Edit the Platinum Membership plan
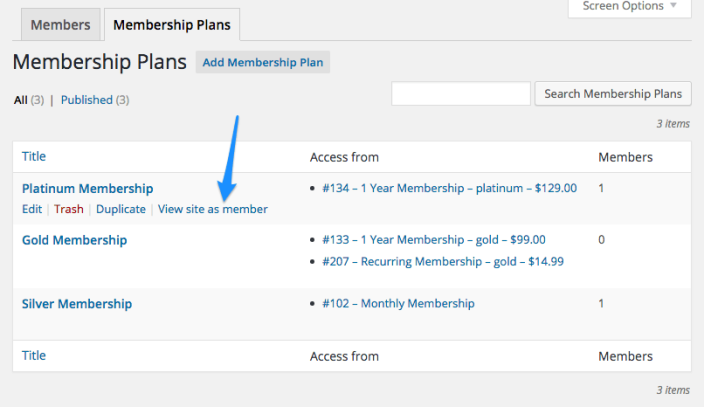Viewport: 704px width, 407px height. point(32,209)
